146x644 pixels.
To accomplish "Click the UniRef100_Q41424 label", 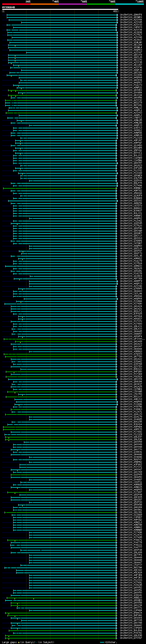I will point(131,306).
